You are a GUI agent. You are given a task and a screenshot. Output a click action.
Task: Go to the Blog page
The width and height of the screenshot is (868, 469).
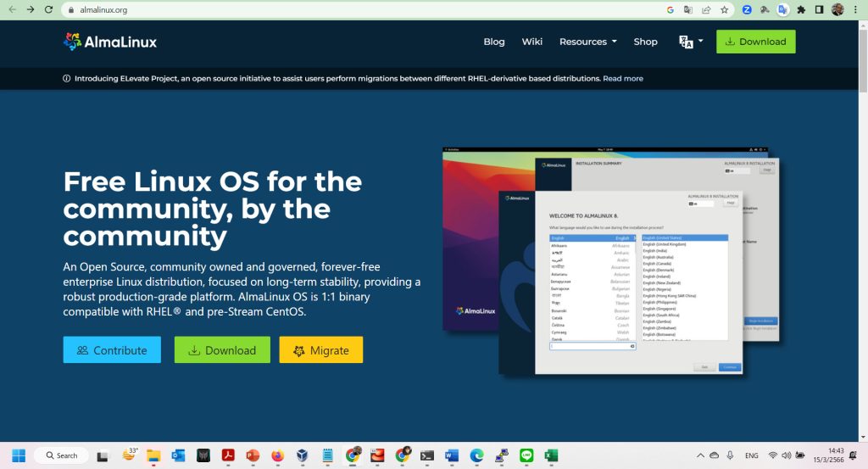coord(493,42)
